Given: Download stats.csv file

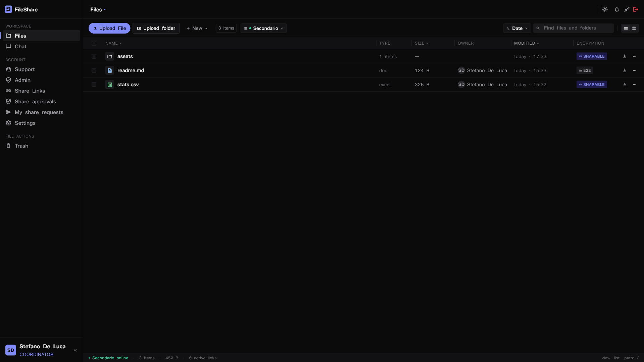Looking at the screenshot, I should [625, 85].
